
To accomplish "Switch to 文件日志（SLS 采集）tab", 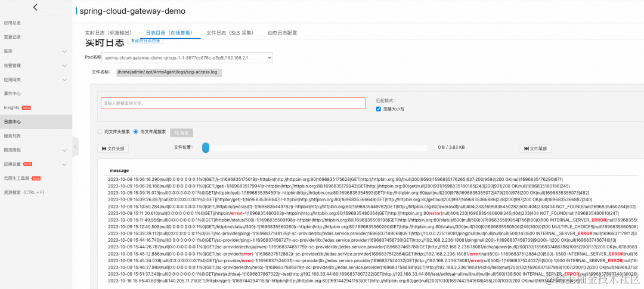I will click(x=230, y=33).
